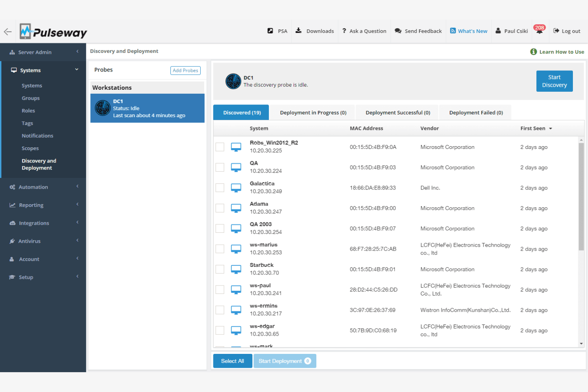Click the radar icon in the DC1 header

coord(233,81)
